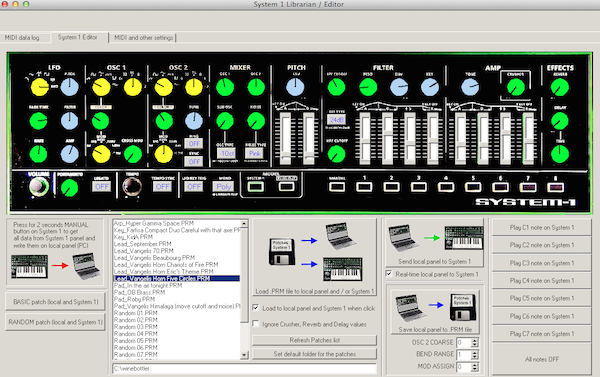Send local panel to System 1
Image resolution: width=600 pixels, height=377 pixels.
(x=434, y=243)
